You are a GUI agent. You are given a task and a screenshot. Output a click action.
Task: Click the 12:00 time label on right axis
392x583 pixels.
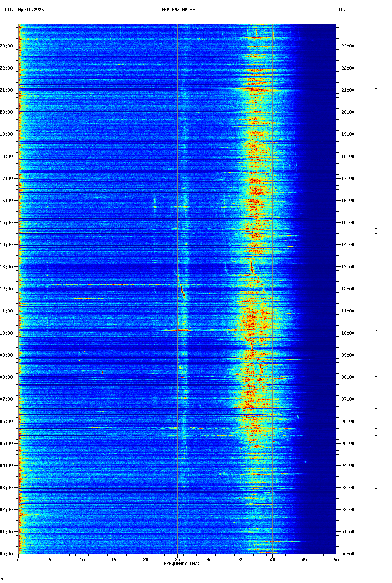point(348,289)
